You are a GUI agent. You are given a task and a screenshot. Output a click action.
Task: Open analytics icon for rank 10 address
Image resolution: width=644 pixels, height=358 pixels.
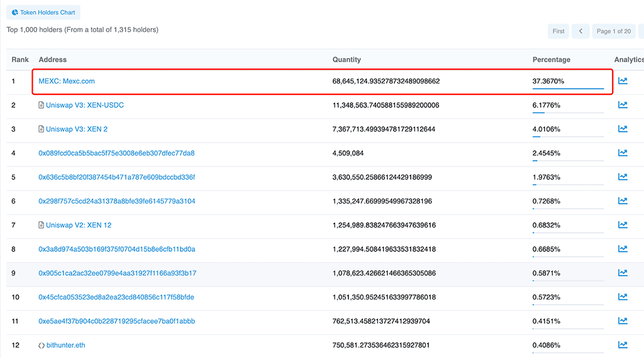tap(623, 297)
